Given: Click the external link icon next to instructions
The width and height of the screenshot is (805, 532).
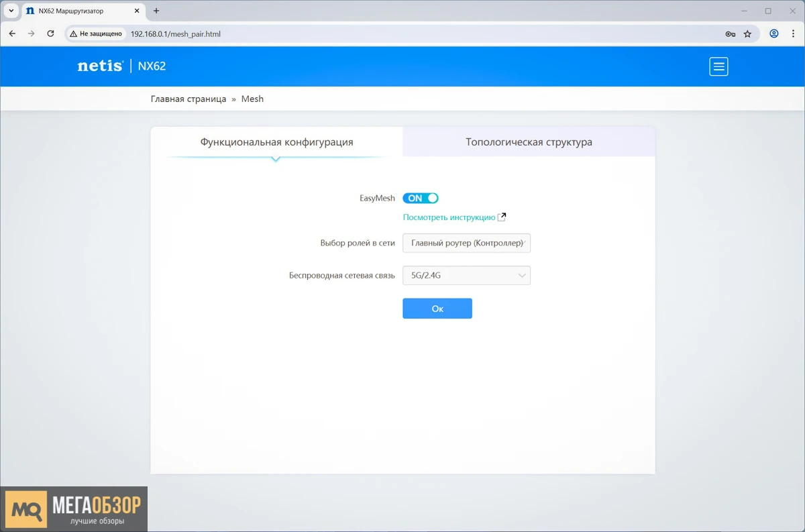Looking at the screenshot, I should [x=502, y=217].
